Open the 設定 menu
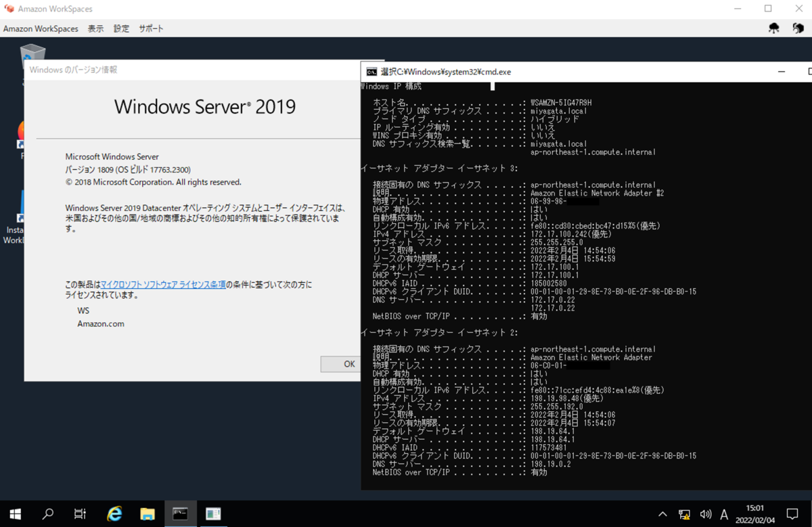Viewport: 812px width, 527px height. [121, 28]
